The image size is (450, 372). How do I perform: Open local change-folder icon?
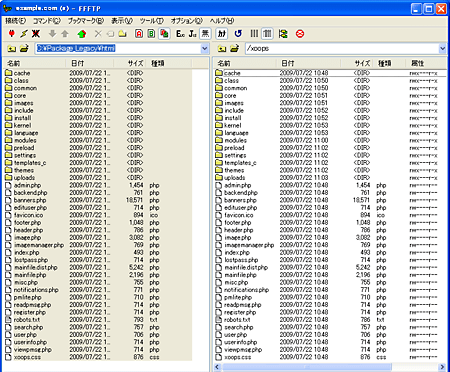(x=24, y=49)
